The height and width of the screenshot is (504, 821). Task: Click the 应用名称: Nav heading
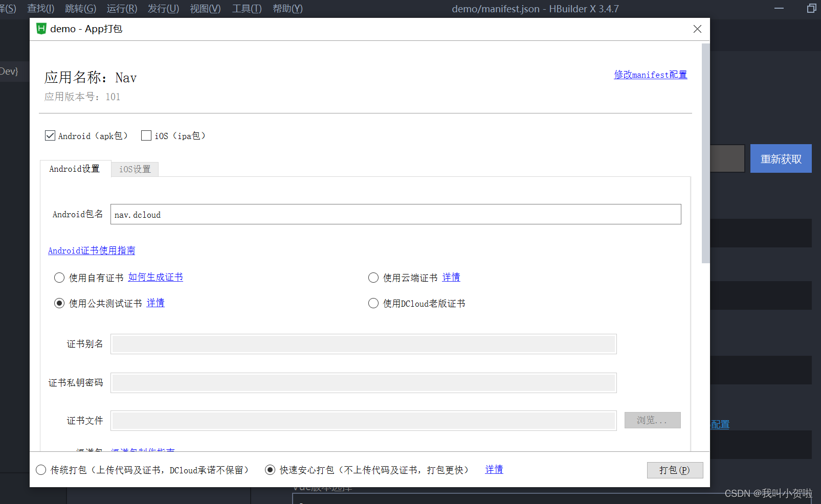click(x=91, y=77)
